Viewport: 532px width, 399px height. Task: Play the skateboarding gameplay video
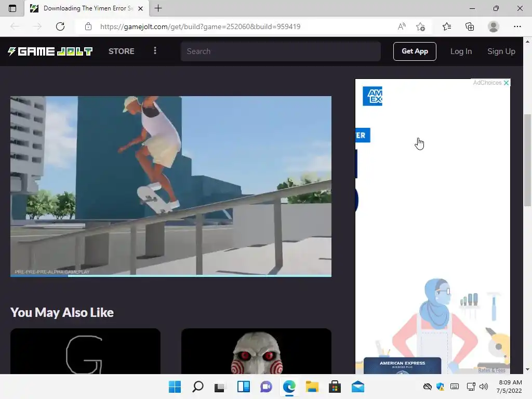point(170,185)
